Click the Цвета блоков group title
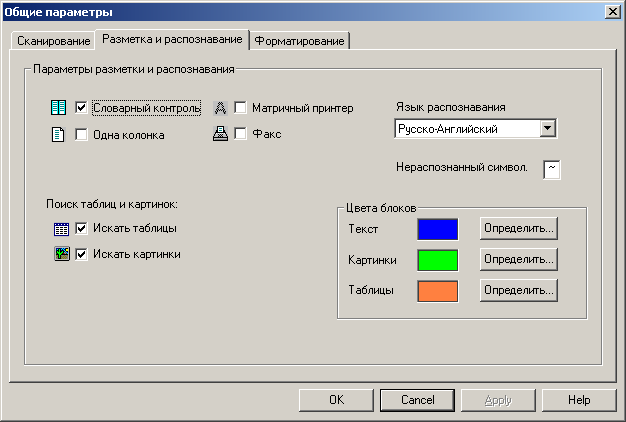The width and height of the screenshot is (626, 422). (381, 208)
